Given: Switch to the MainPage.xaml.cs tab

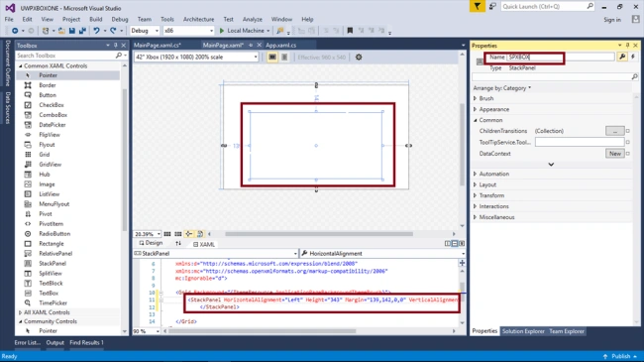Looking at the screenshot, I should tap(158, 46).
